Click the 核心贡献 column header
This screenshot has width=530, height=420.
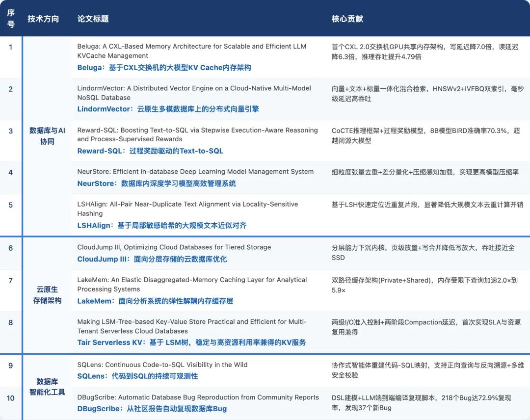pyautogui.click(x=347, y=19)
